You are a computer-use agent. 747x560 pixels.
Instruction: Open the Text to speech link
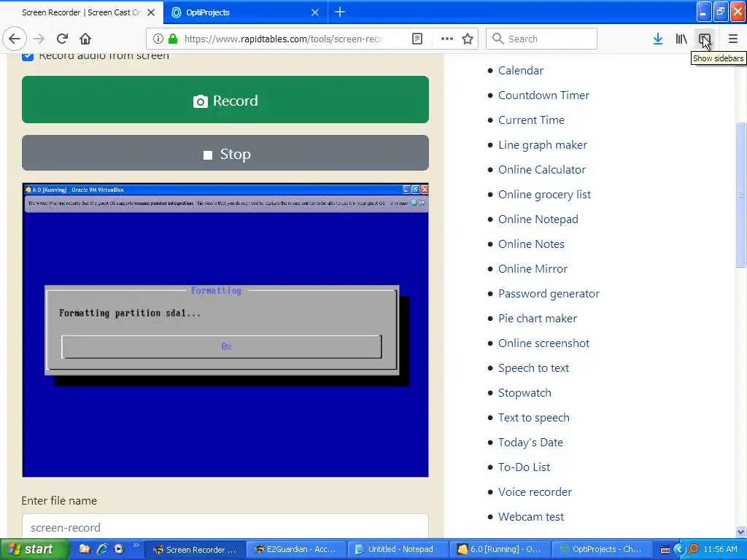coord(533,418)
